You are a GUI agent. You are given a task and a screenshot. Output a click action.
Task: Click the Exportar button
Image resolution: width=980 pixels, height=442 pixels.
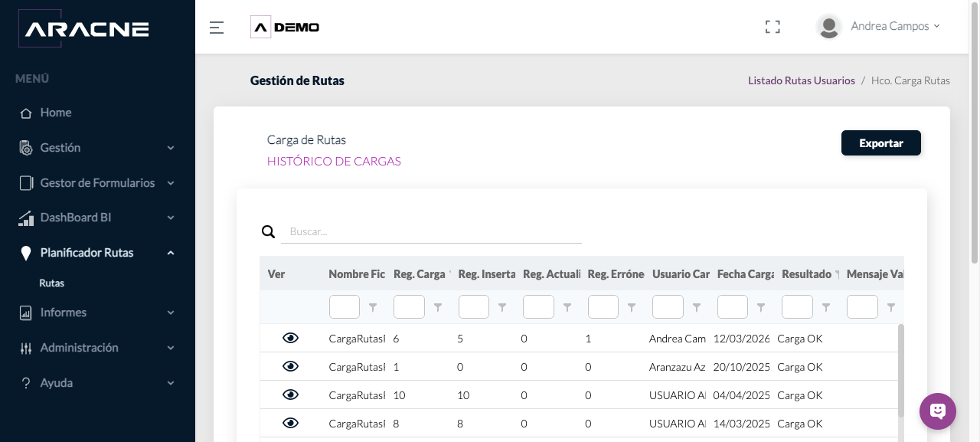[x=881, y=143]
